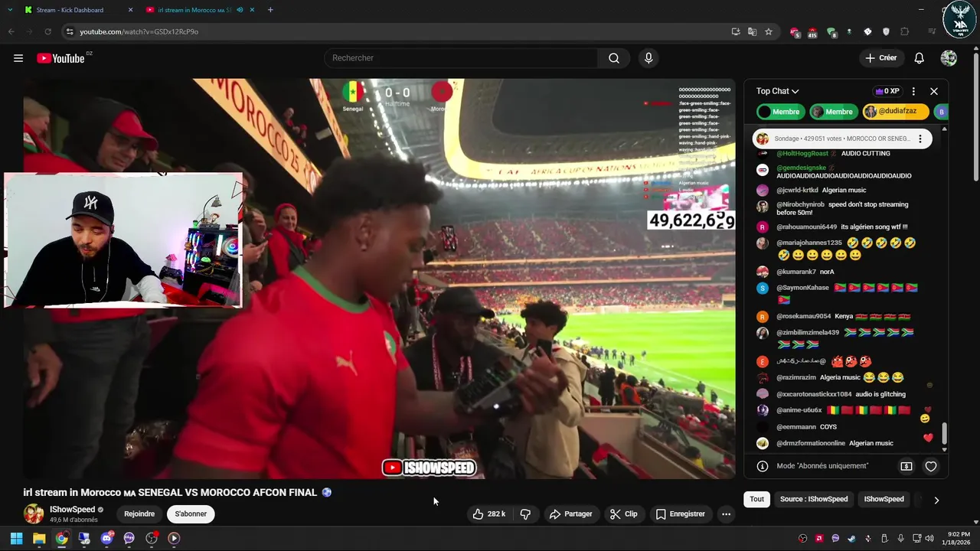Share the video with Partager
The width and height of the screenshot is (980, 551).
(x=570, y=514)
